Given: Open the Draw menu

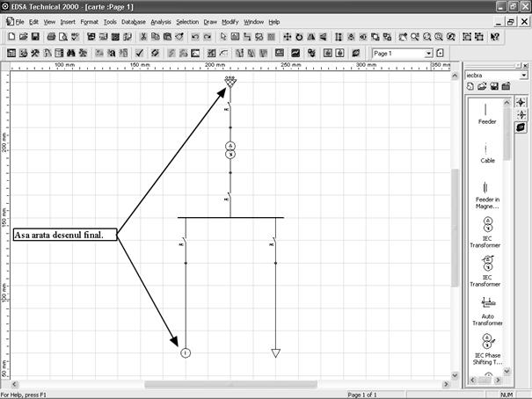Looking at the screenshot, I should pyautogui.click(x=210, y=21).
